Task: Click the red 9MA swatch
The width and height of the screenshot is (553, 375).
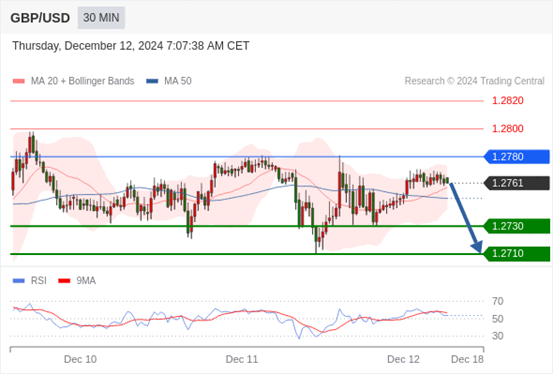Action: click(x=64, y=281)
